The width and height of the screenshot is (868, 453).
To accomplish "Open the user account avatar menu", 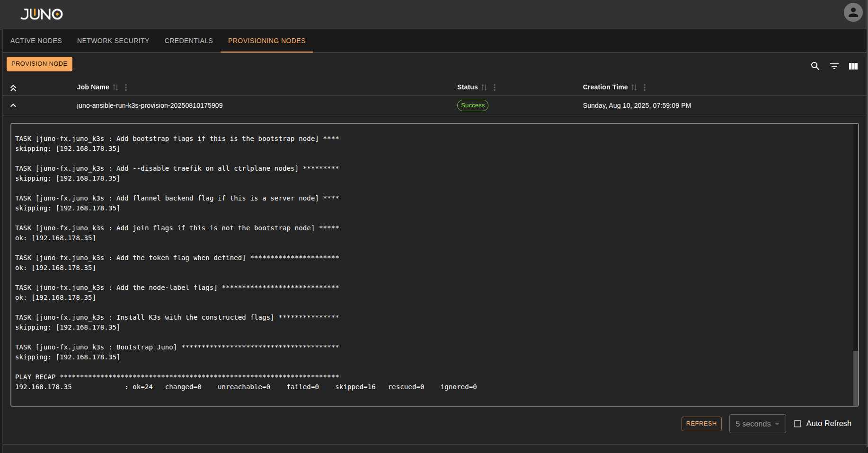I will pos(853,13).
